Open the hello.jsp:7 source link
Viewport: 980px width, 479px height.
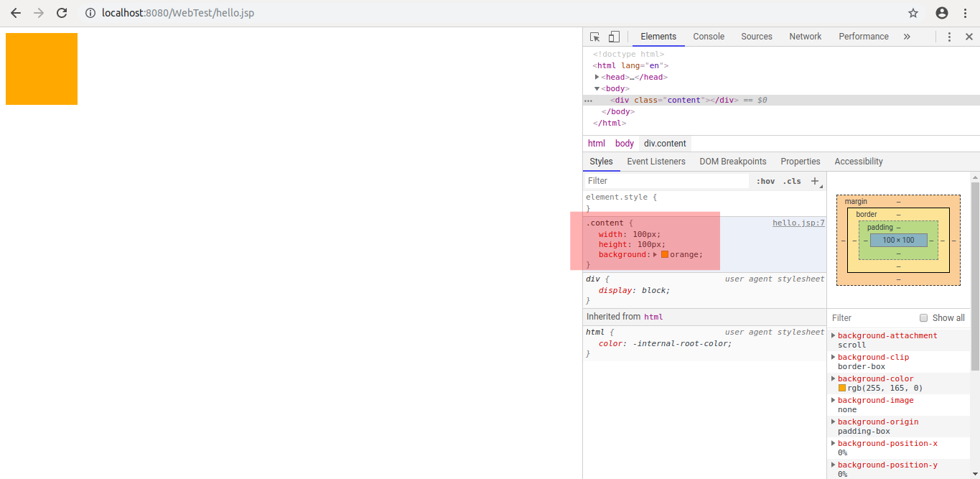click(x=798, y=223)
